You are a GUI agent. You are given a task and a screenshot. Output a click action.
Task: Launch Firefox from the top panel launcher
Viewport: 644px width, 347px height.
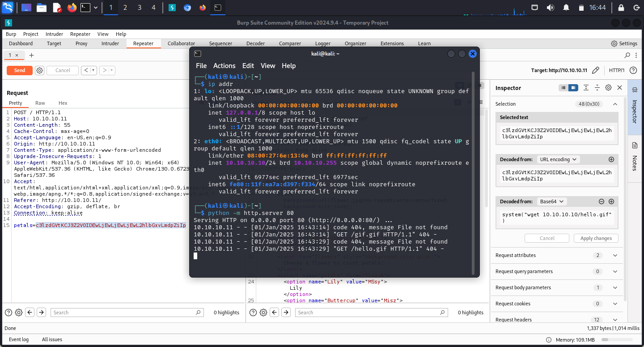tap(72, 8)
